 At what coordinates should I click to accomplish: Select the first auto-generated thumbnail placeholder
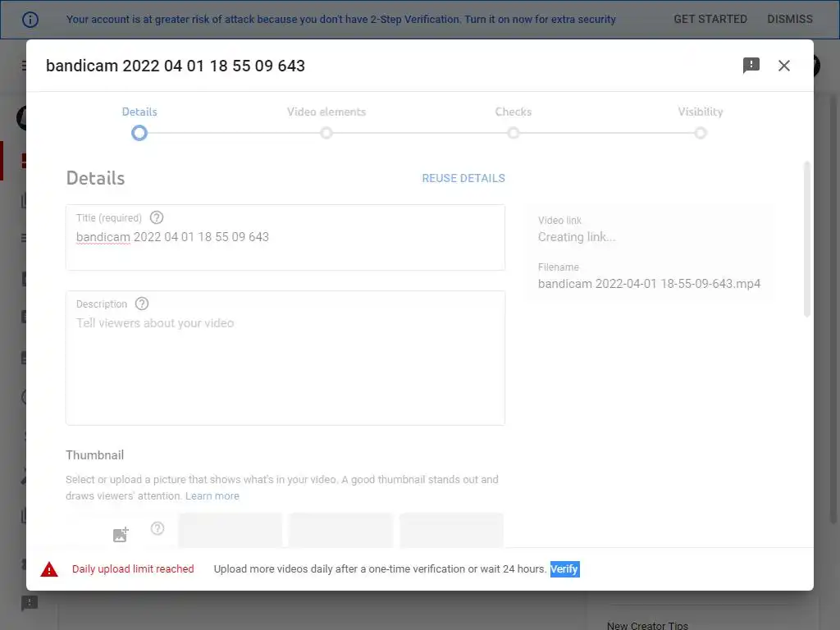point(230,531)
